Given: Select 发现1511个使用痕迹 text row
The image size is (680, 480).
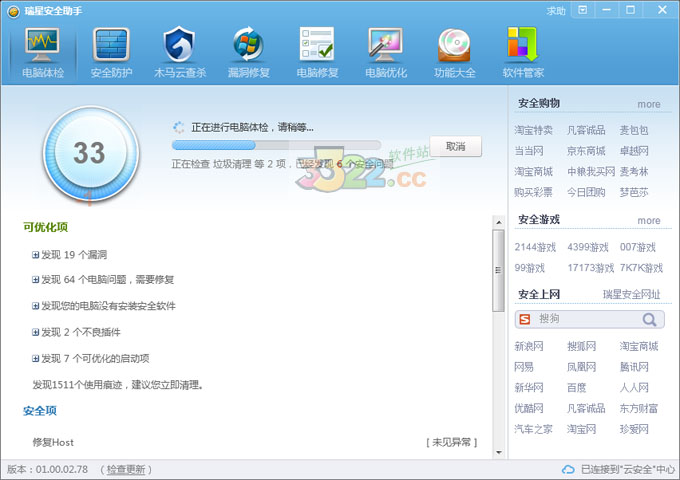Looking at the screenshot, I should click(118, 385).
